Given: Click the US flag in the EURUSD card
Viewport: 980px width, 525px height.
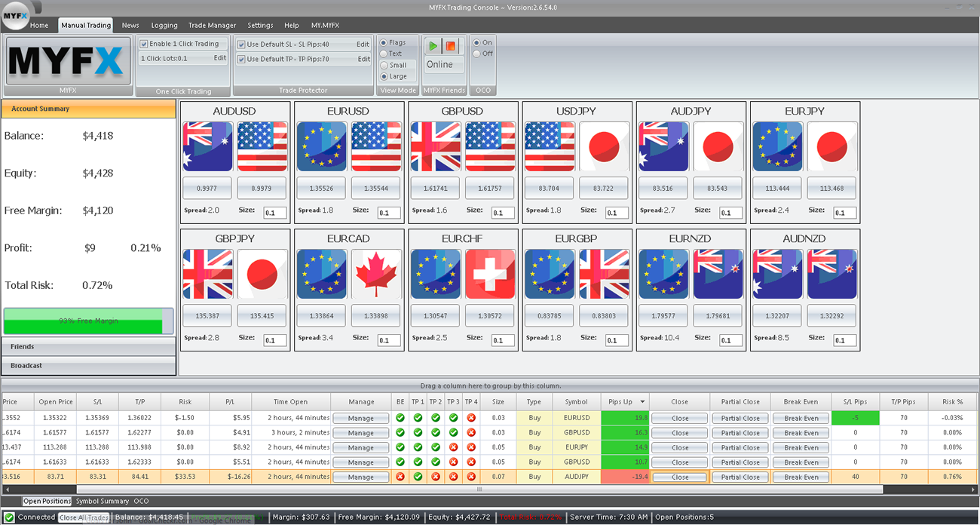Looking at the screenshot, I should point(376,146).
